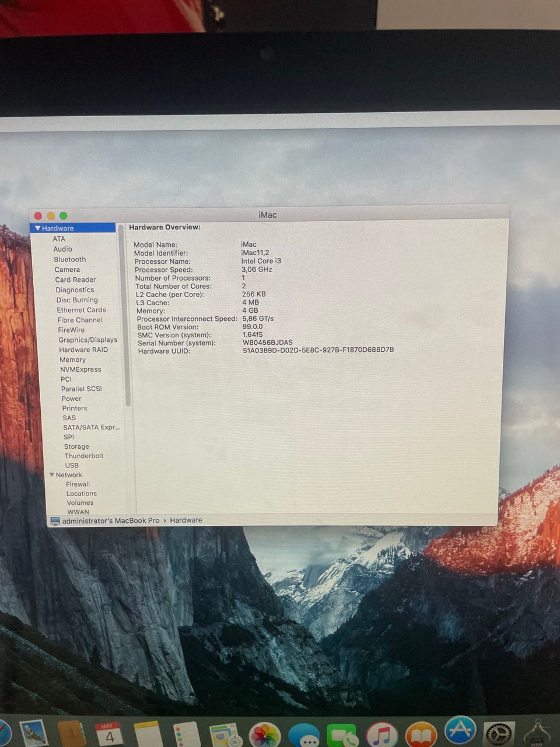Collapse the Network section triangle
The width and height of the screenshot is (560, 747).
pos(52,474)
